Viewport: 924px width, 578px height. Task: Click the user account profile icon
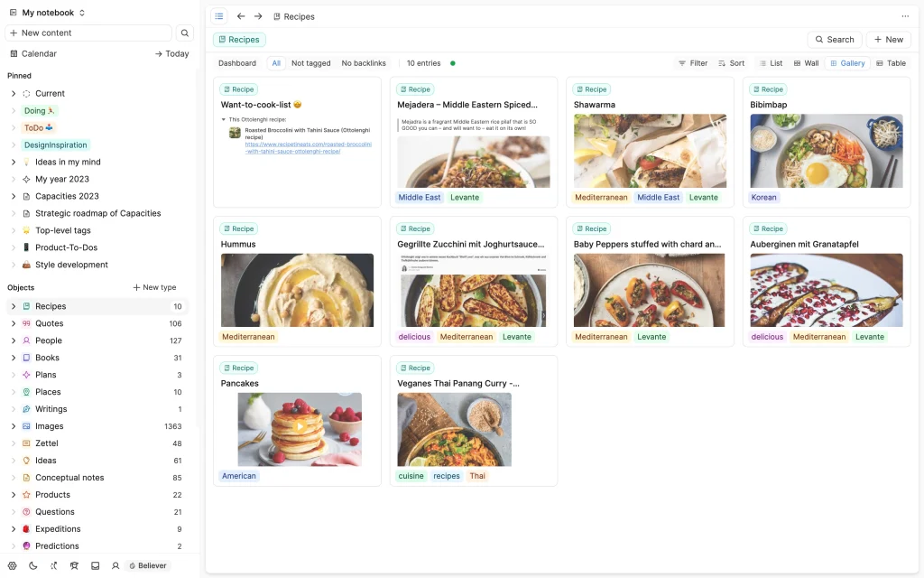pos(115,565)
